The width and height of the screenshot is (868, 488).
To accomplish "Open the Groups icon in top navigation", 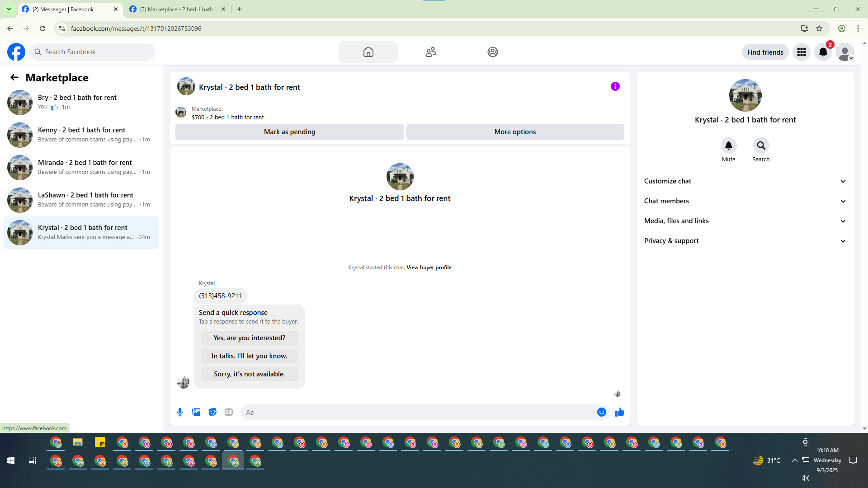I will (493, 52).
